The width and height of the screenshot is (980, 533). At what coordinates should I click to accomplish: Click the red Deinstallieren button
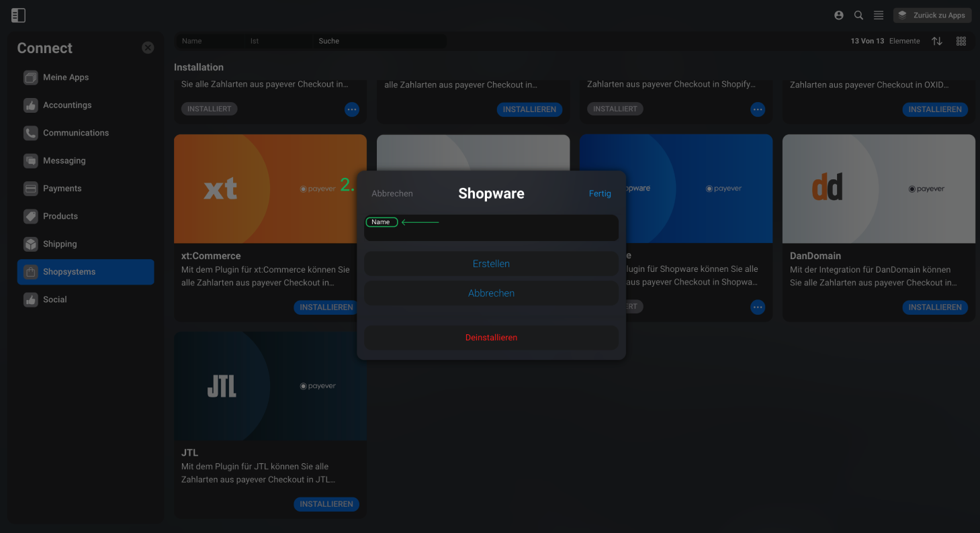(x=491, y=338)
